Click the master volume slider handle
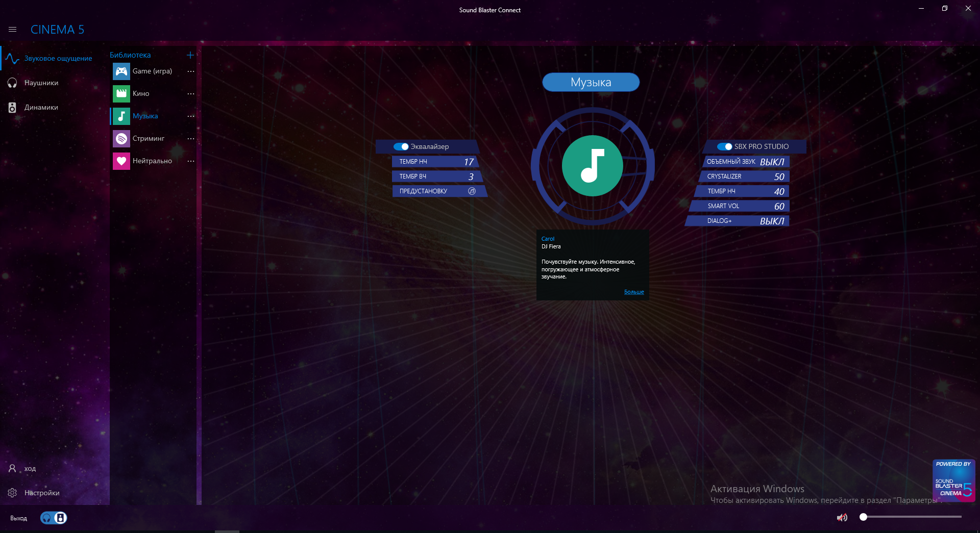Image resolution: width=980 pixels, height=533 pixels. [863, 517]
